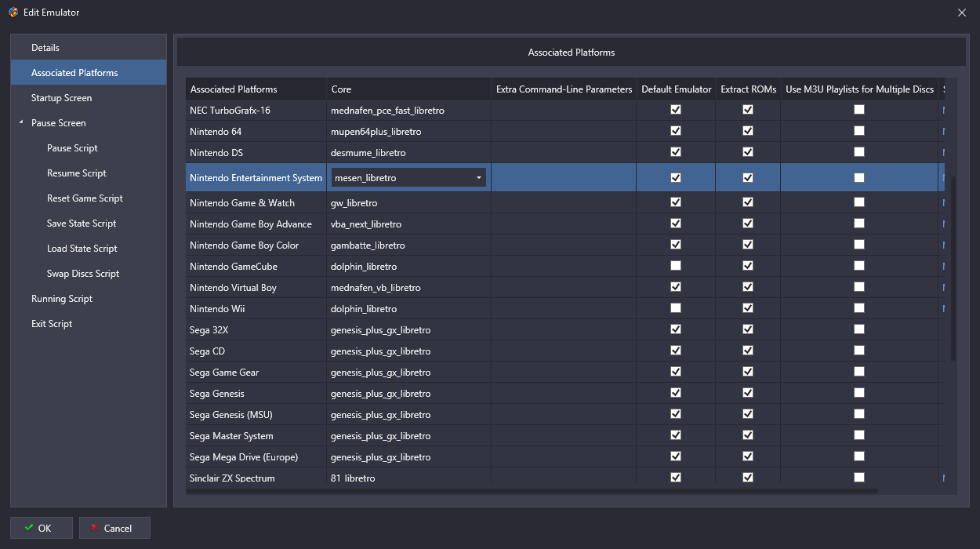
Task: Click Extra Command-Line Parameters cell for Nintendo 64
Action: click(x=564, y=131)
